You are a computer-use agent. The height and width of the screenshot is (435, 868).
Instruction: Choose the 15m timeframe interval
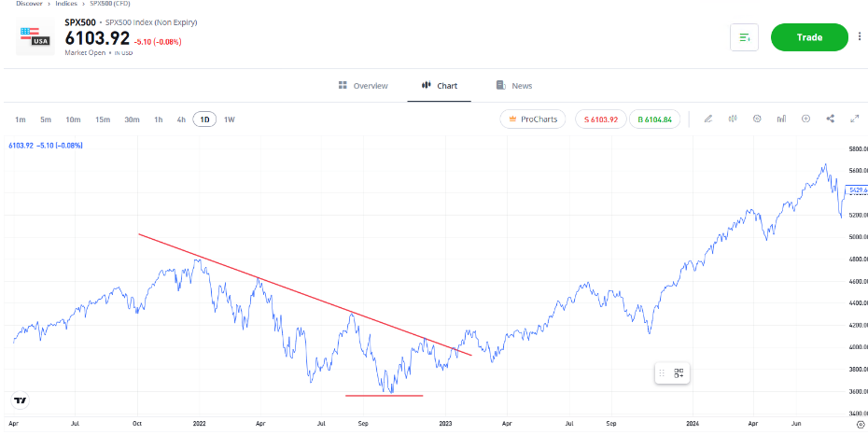tap(103, 119)
